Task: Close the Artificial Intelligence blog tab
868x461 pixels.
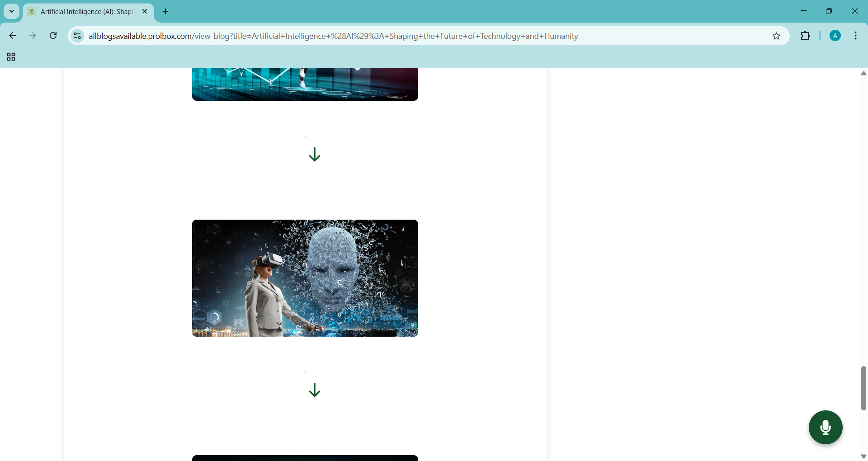Action: [145, 12]
